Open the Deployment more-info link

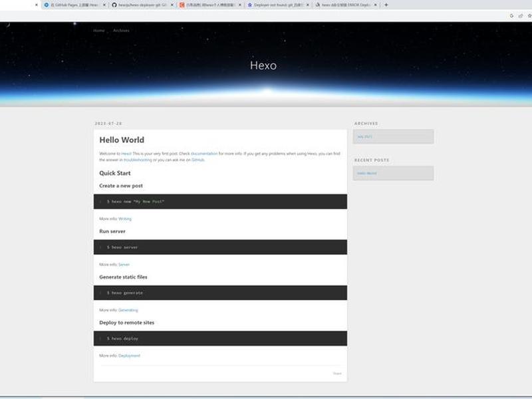click(x=129, y=356)
